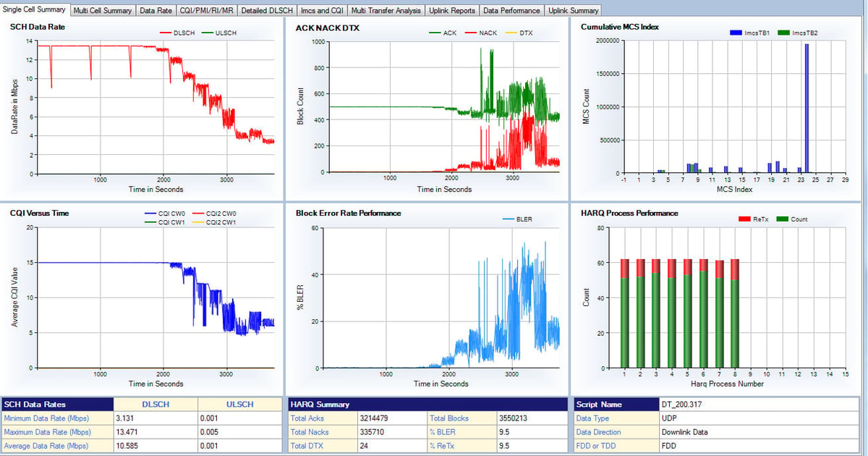The image size is (868, 456).
Task: Click the ACK NACK DTX chart title
Action: tap(328, 28)
